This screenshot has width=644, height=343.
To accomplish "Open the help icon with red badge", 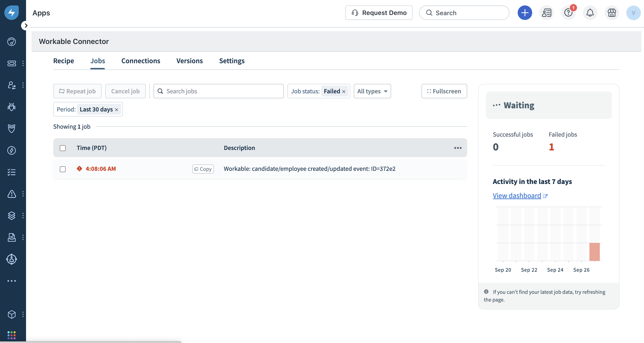I will point(568,13).
